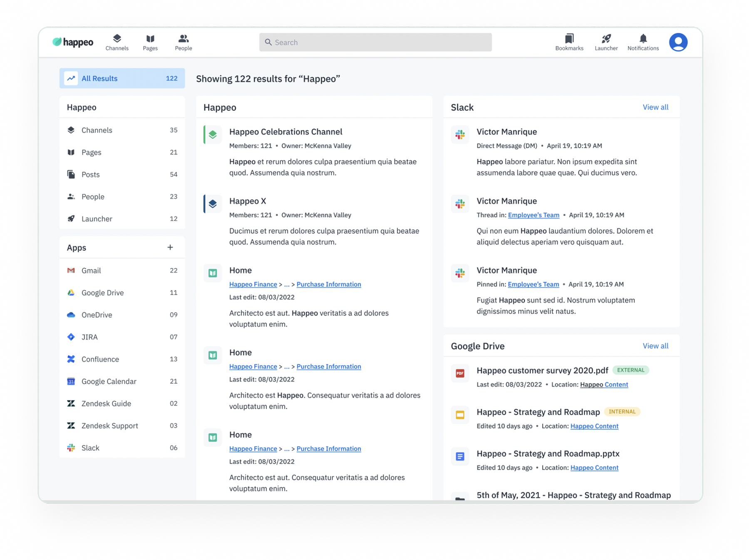Open Zendesk Support results in Apps
The width and height of the screenshot is (749, 560).
coord(122,425)
